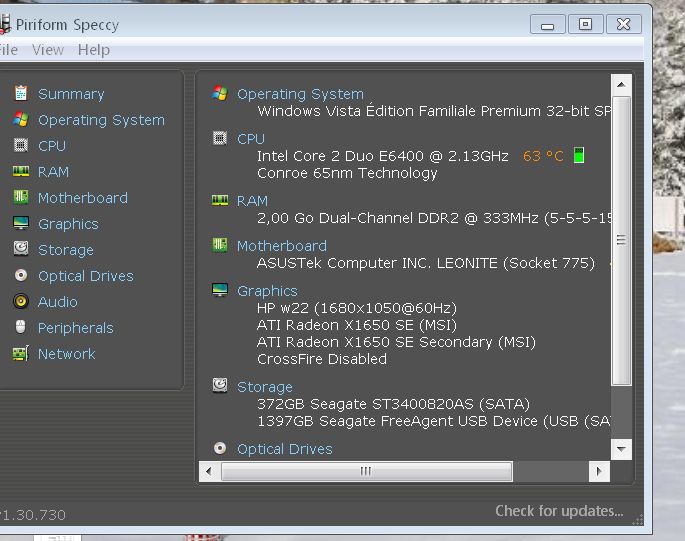The image size is (685, 541).
Task: Click the Graphics heading link in summary
Action: point(267,291)
